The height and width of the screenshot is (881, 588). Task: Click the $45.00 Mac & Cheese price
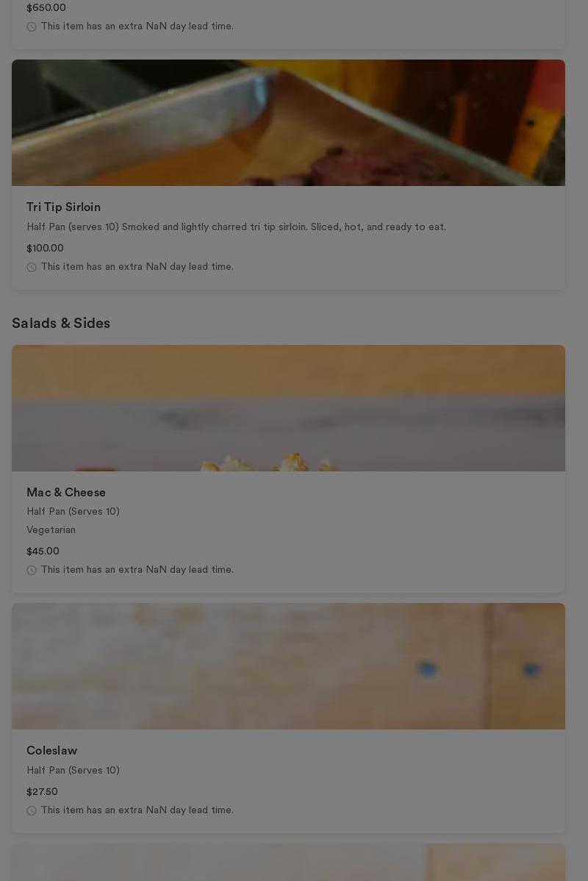(x=43, y=552)
